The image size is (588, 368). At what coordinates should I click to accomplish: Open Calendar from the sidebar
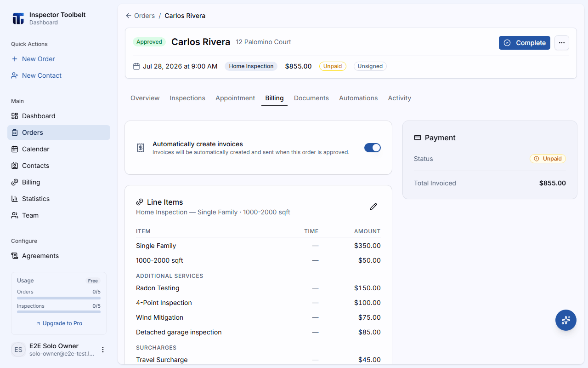59,149
